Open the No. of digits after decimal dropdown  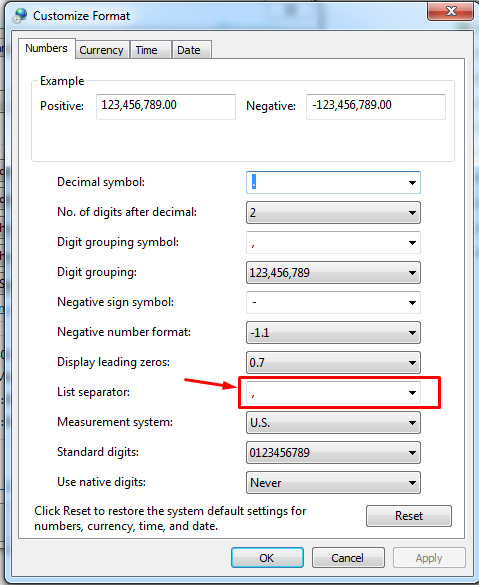(x=333, y=213)
